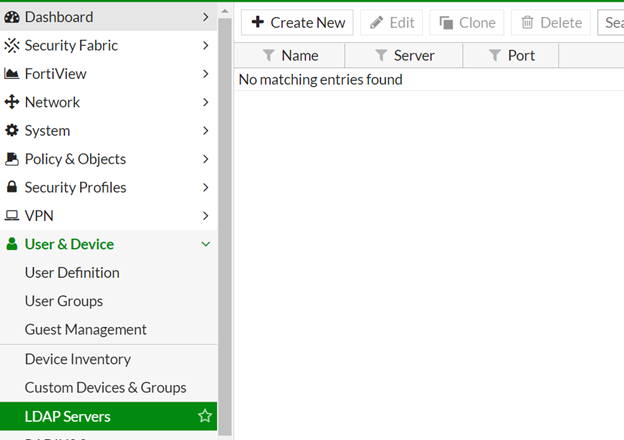Collapse the User & Device section
The width and height of the screenshot is (624, 440).
click(x=205, y=244)
